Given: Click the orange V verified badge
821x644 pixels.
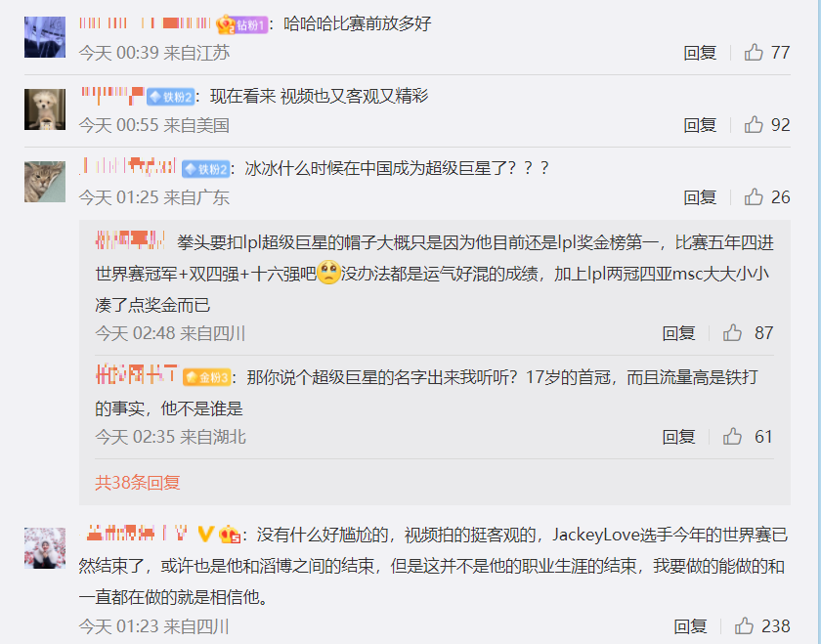Looking at the screenshot, I should [205, 534].
